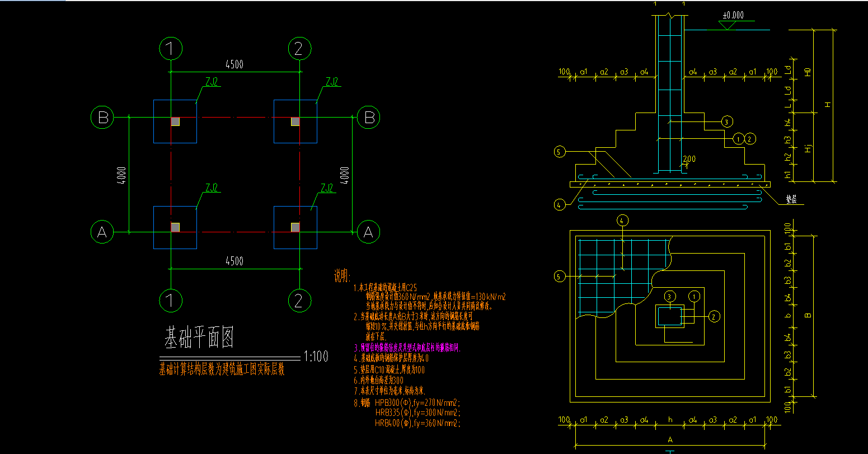Select the H overall height dimension label
868x454 pixels.
828,105
